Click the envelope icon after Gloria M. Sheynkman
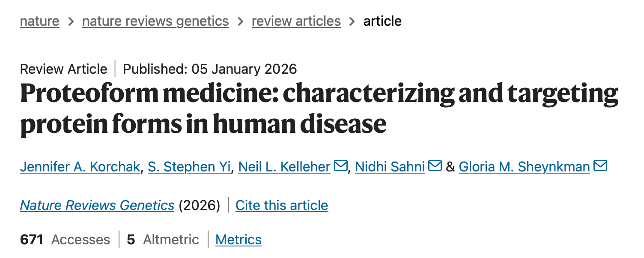Screen dimensions: 644x258 click(600, 166)
